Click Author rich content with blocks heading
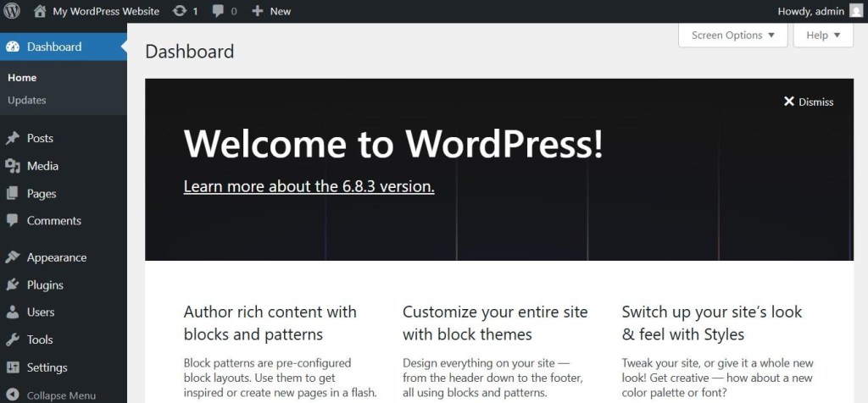Image resolution: width=868 pixels, height=403 pixels. pyautogui.click(x=270, y=323)
